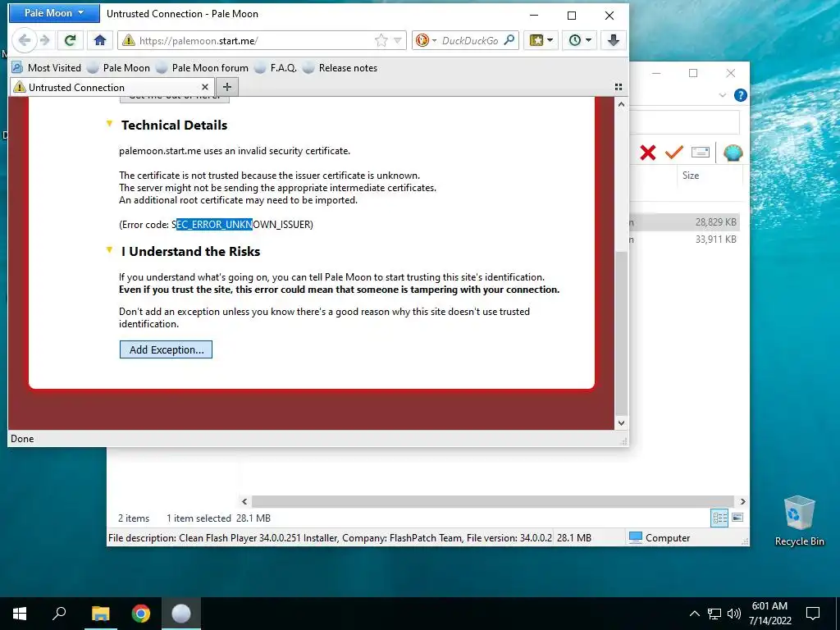
Task: Open the network tray icon
Action: point(714,614)
